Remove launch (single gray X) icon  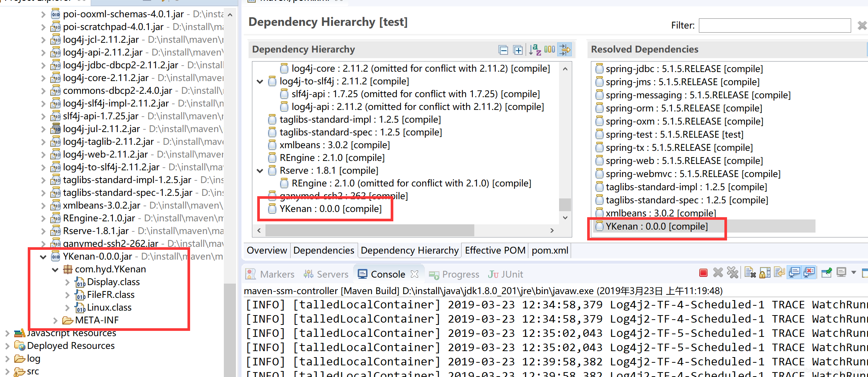click(x=718, y=273)
